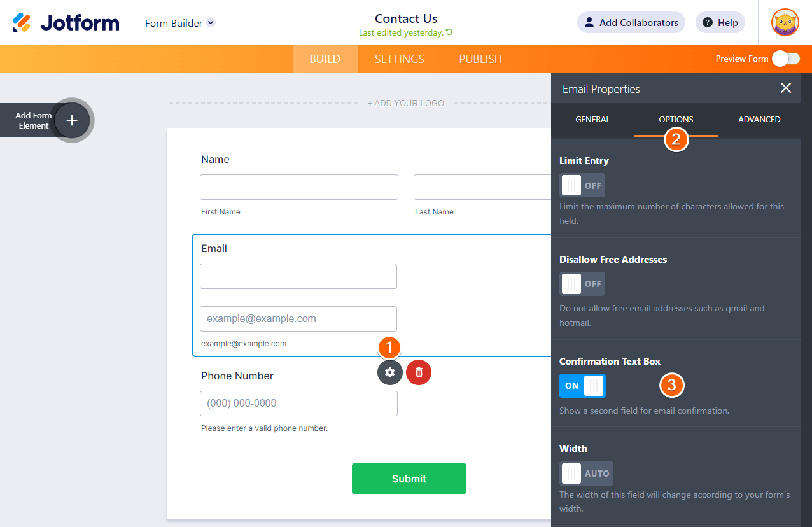Switch on the Preview Form toggle
The image size is (812, 527).
(786, 59)
